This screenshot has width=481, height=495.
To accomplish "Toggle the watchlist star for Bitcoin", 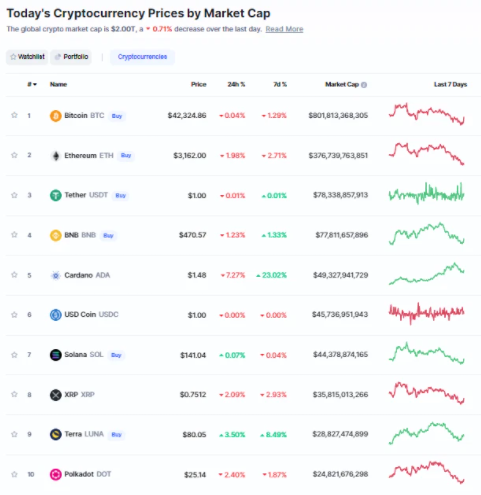I will tap(14, 115).
